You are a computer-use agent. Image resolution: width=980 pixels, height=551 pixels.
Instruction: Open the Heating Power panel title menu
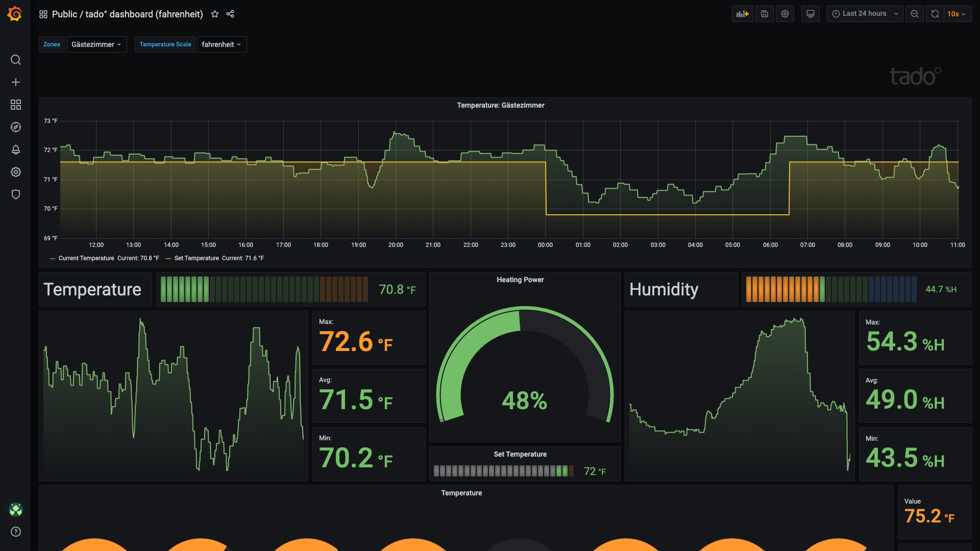point(520,280)
